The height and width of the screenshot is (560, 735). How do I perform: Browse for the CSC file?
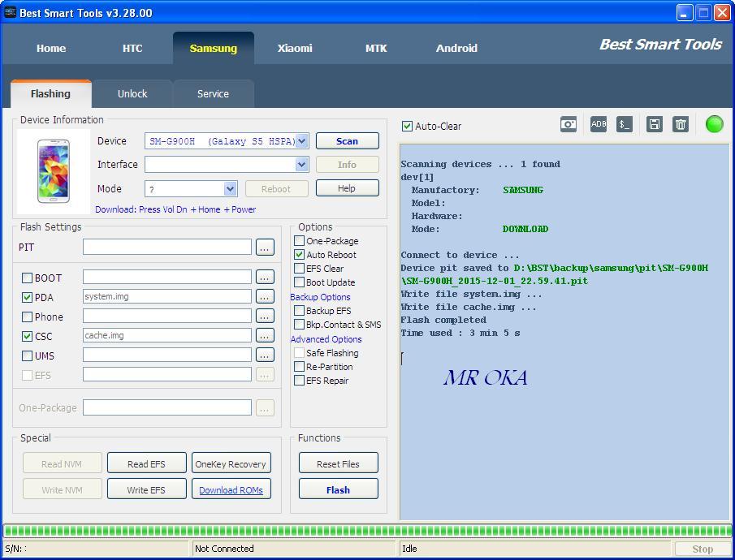point(265,335)
